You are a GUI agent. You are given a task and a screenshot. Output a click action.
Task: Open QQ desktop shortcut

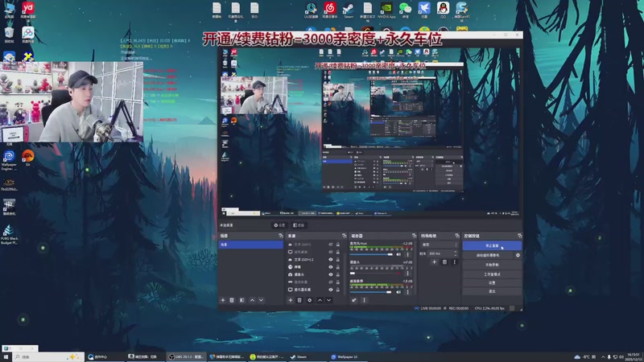click(443, 10)
